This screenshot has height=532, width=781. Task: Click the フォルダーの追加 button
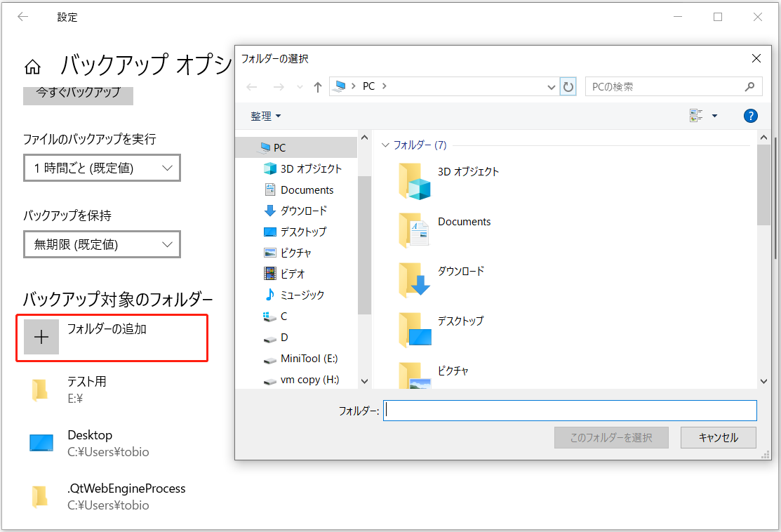(x=112, y=338)
